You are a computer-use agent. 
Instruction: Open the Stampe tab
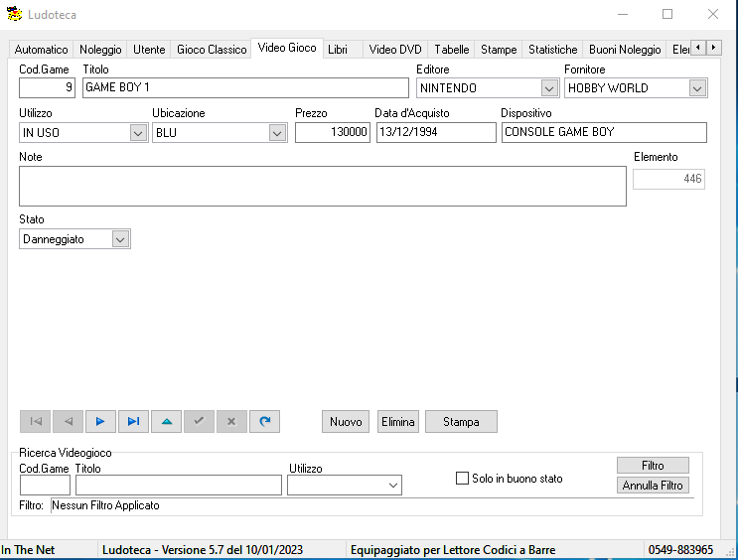[499, 50]
